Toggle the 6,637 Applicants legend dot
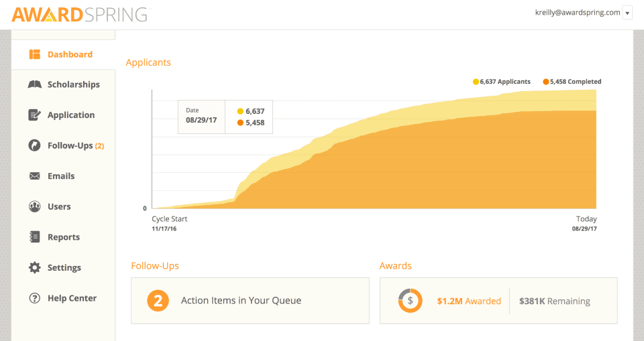The width and height of the screenshot is (644, 341). [476, 82]
